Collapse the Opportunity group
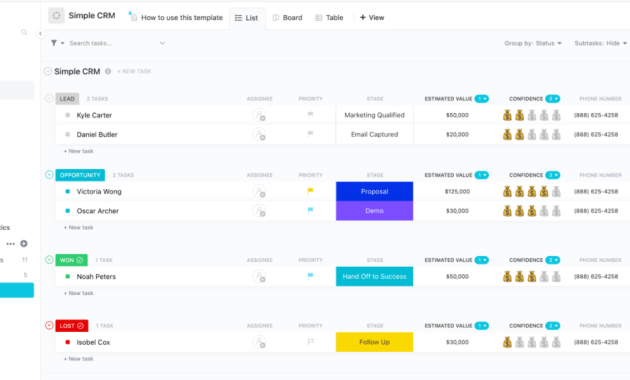The height and width of the screenshot is (380, 630). pos(49,175)
